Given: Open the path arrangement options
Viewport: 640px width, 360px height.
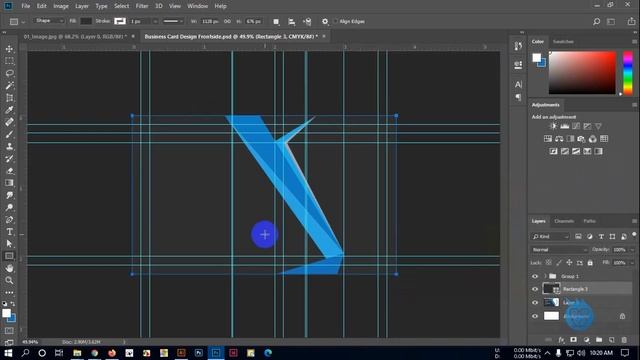Looking at the screenshot, I should click(307, 22).
